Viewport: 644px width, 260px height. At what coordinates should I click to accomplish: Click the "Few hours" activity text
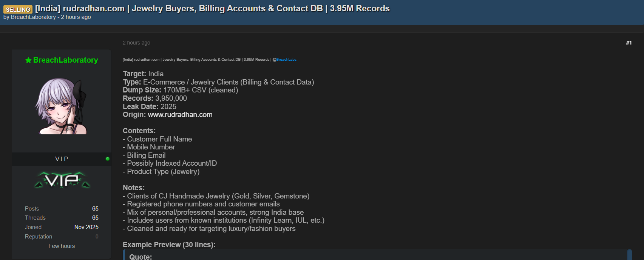[x=62, y=246]
